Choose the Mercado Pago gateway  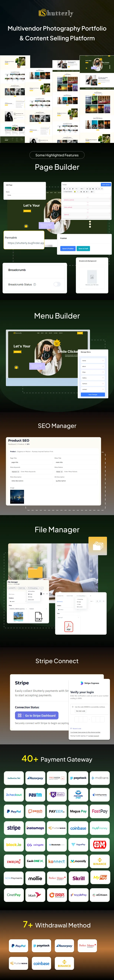78,794
